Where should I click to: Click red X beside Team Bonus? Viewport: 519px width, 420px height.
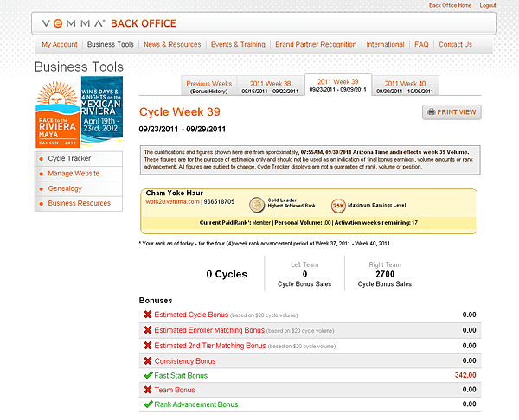(148, 390)
